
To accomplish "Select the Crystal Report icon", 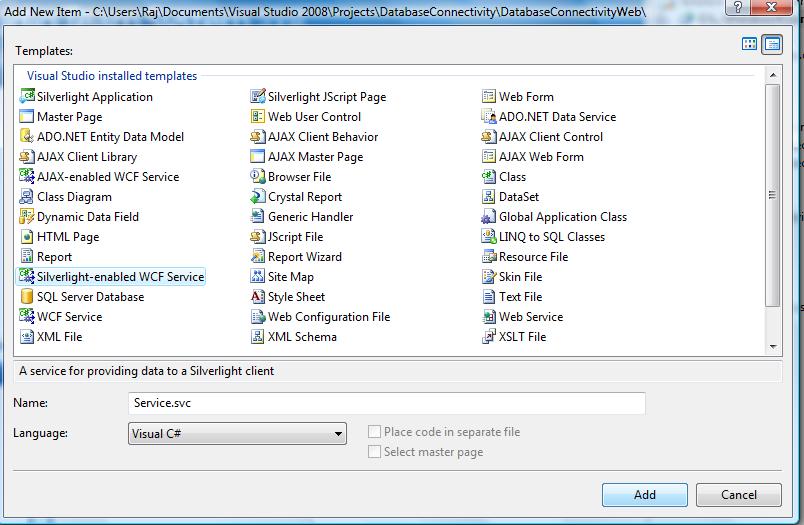I will tap(257, 196).
